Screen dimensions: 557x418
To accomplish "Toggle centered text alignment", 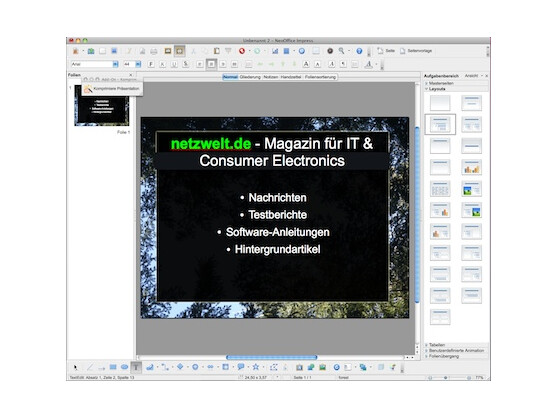I will (211, 64).
